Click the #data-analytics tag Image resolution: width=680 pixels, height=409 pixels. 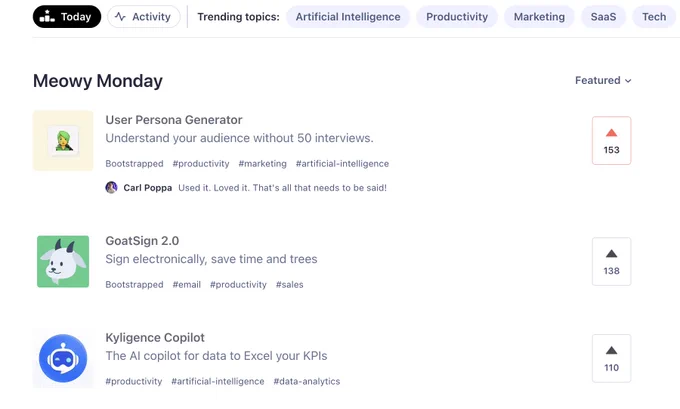click(x=307, y=381)
